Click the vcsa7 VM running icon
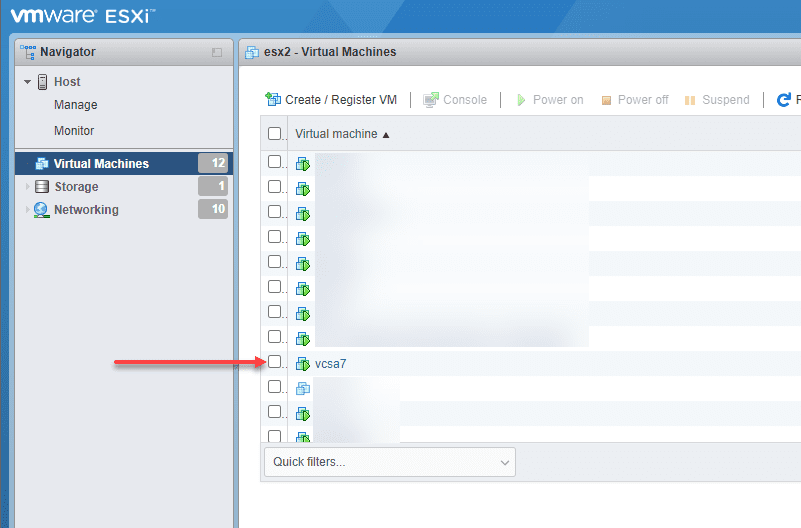 tap(303, 364)
